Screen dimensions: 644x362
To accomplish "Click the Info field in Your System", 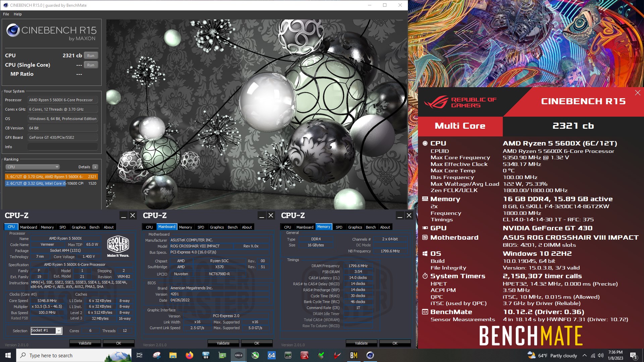I will coord(63,147).
